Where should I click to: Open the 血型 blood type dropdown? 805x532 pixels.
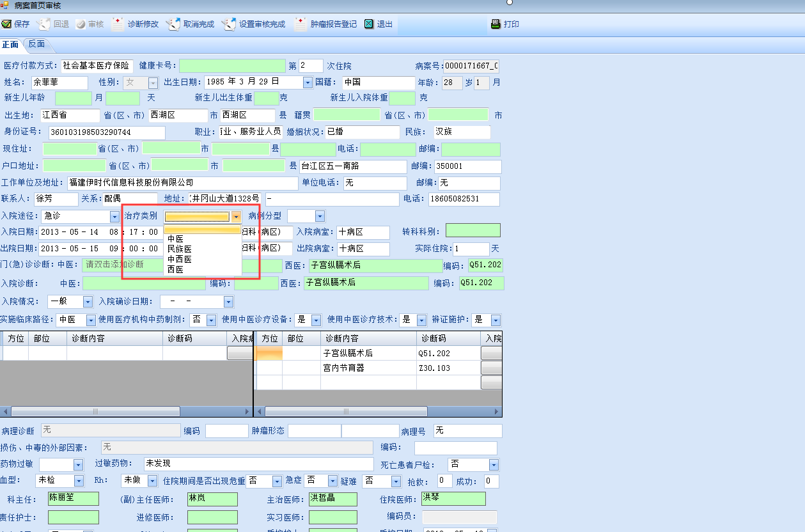click(x=79, y=480)
